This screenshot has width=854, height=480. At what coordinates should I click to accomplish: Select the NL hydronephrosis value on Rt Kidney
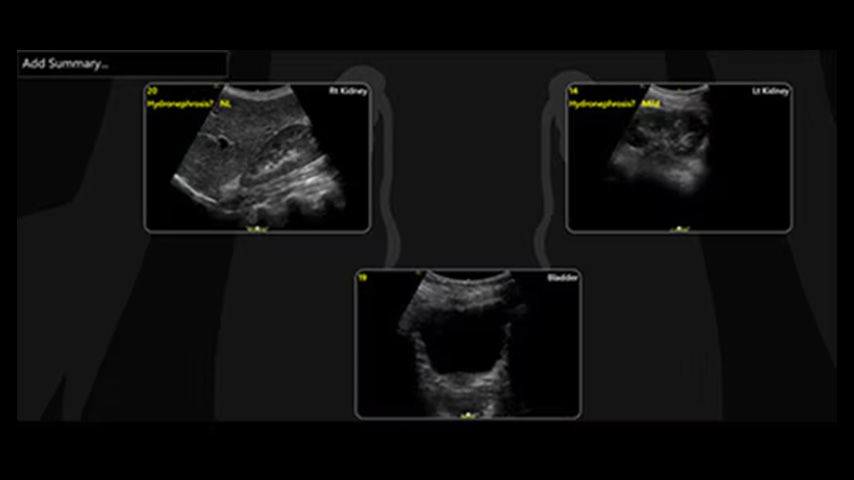click(226, 103)
